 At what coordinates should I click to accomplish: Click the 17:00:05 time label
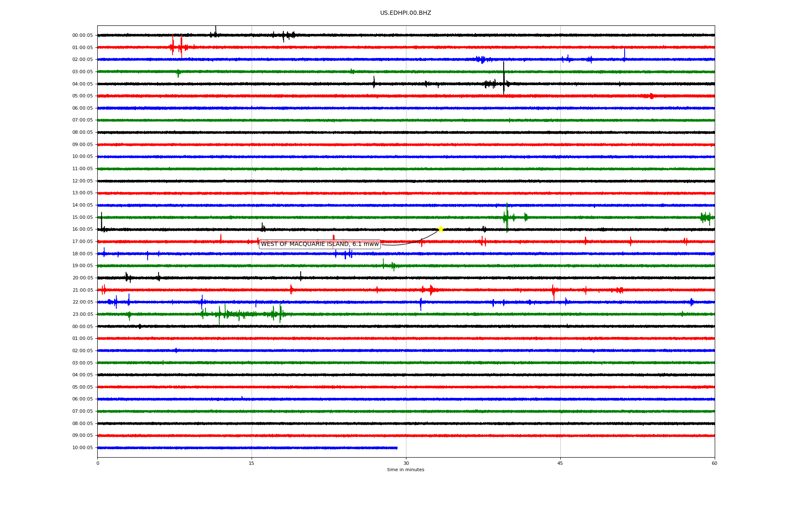(82, 242)
